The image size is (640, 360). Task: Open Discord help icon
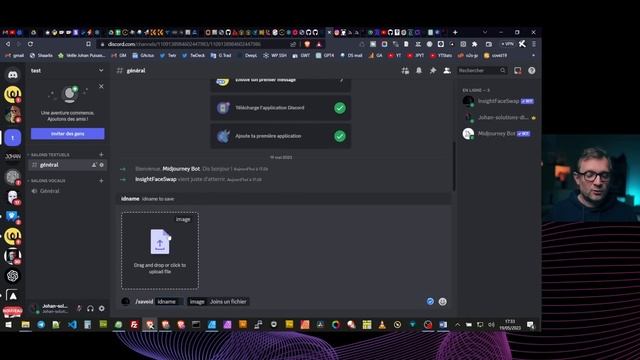[x=531, y=71]
